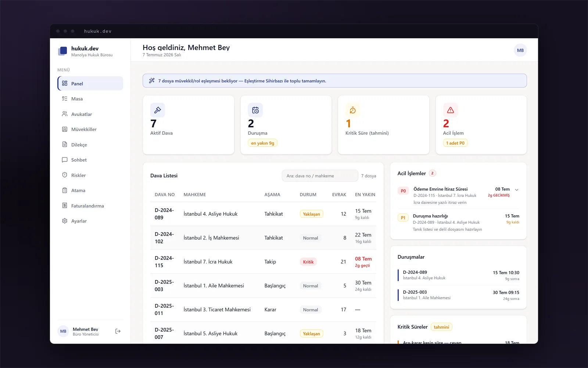Click the Panel grid icon
This screenshot has height=368, width=588.
tap(65, 84)
